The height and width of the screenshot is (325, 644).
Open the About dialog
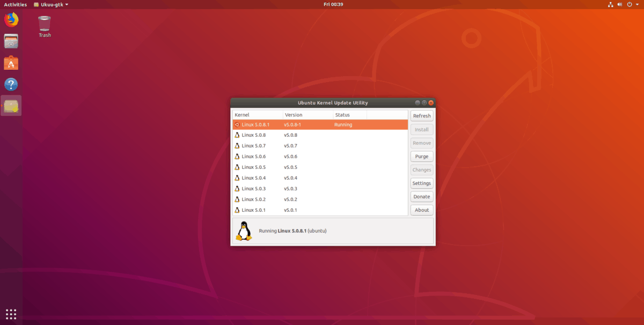coord(421,210)
